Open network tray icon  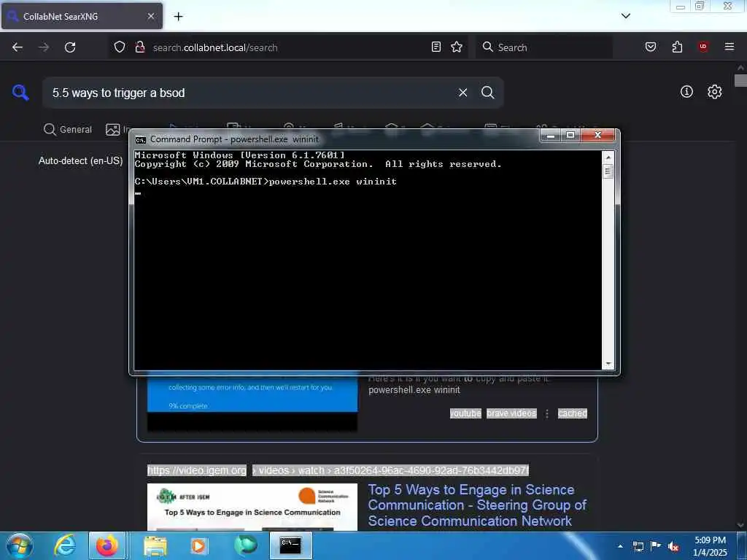(638, 546)
